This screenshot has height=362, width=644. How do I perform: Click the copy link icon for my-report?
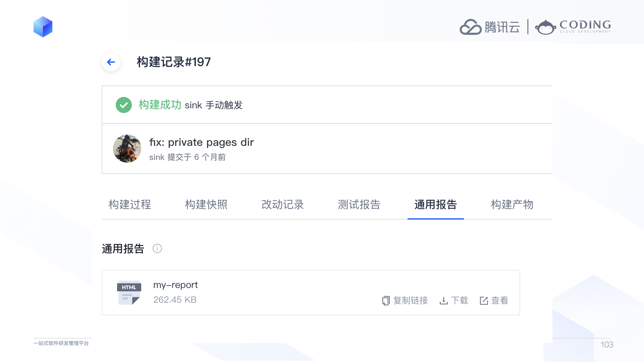[386, 301]
